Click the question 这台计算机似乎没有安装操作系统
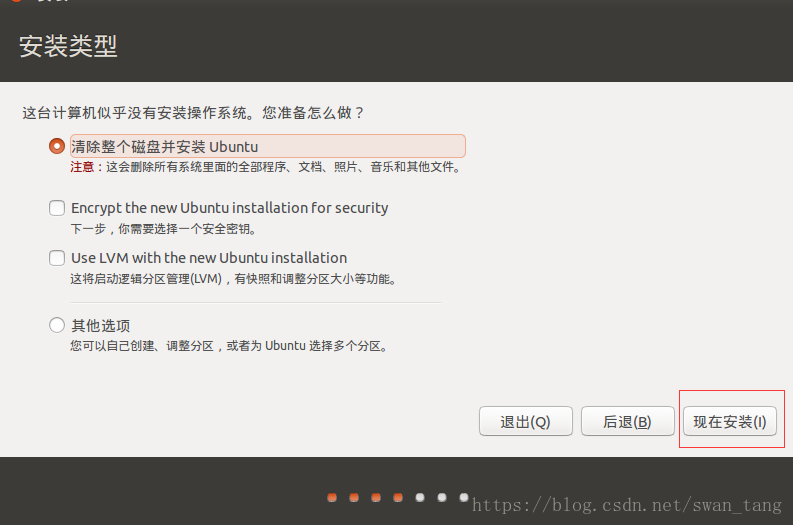Screen dimensions: 793x525 [x=193, y=112]
